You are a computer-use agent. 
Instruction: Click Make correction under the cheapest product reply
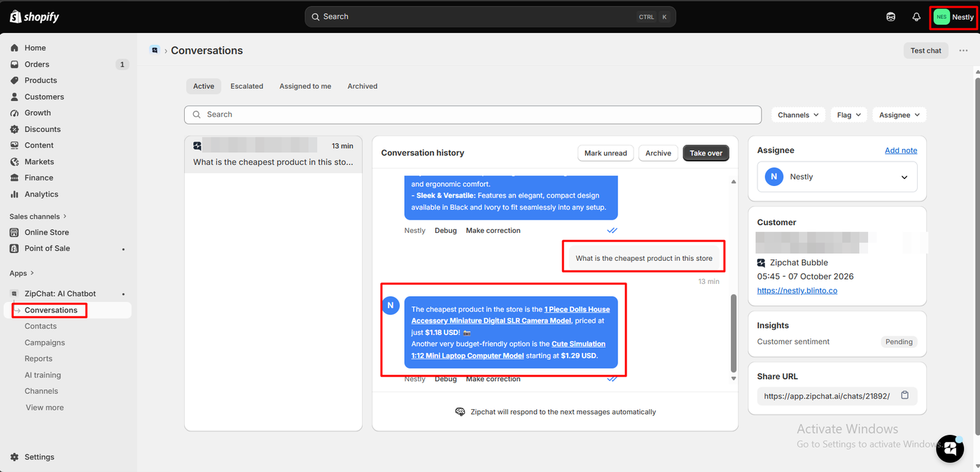[493, 379]
